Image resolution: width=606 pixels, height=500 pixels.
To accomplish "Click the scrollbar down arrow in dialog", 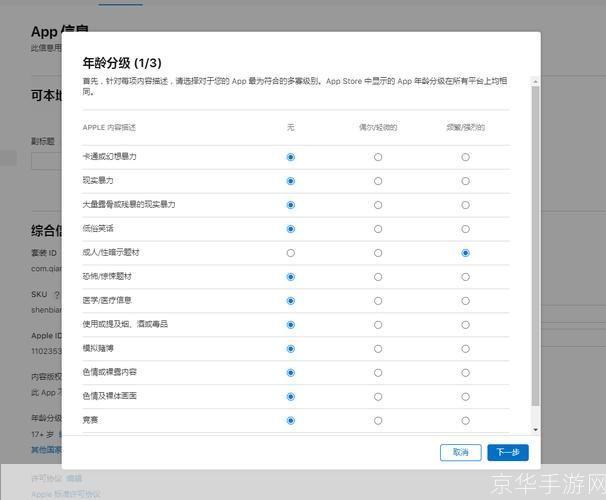I will [535, 430].
